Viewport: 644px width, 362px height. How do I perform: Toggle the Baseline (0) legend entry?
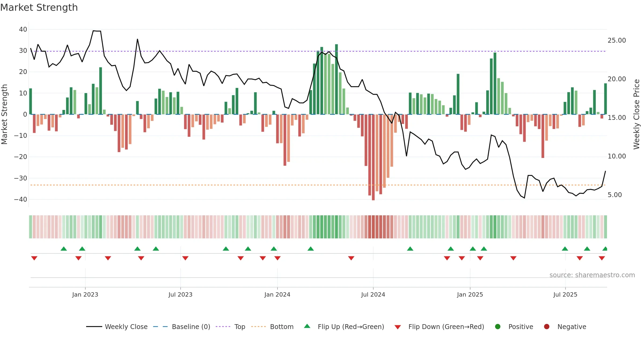tap(182, 327)
